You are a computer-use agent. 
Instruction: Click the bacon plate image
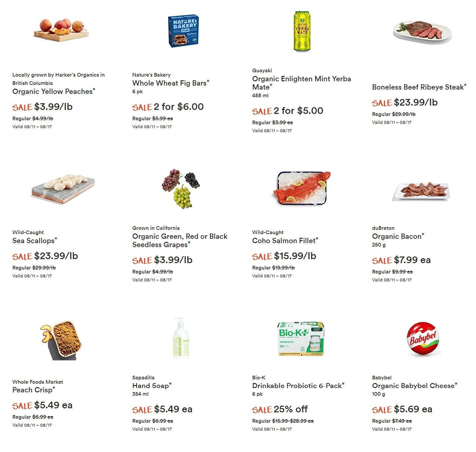[x=422, y=191]
